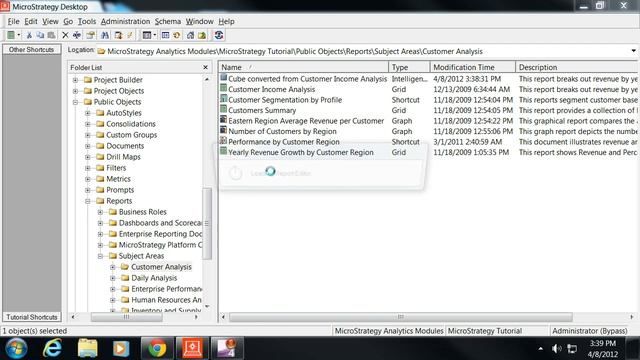
Task: Select the Customer Analysis folder in tree
Action: [x=161, y=267]
